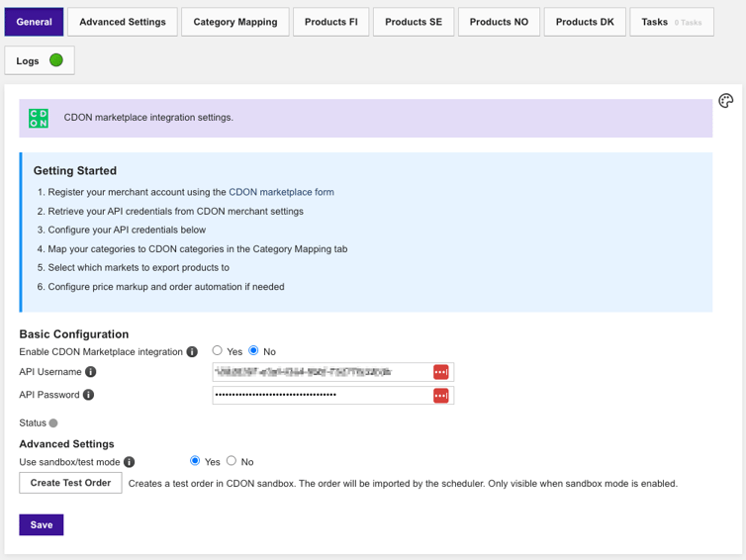746x560 pixels.
Task: Select No for Enable CDON Marketplace integration
Action: (x=254, y=351)
